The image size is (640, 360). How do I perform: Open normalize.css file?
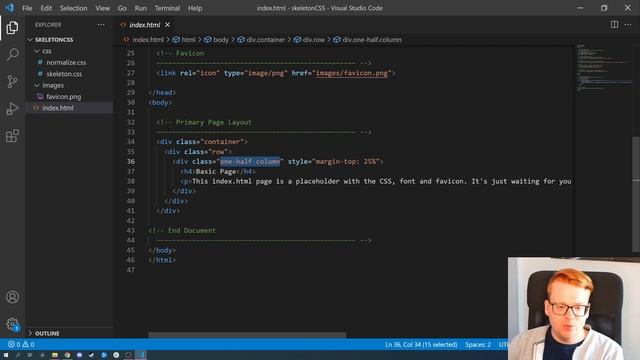click(x=66, y=62)
